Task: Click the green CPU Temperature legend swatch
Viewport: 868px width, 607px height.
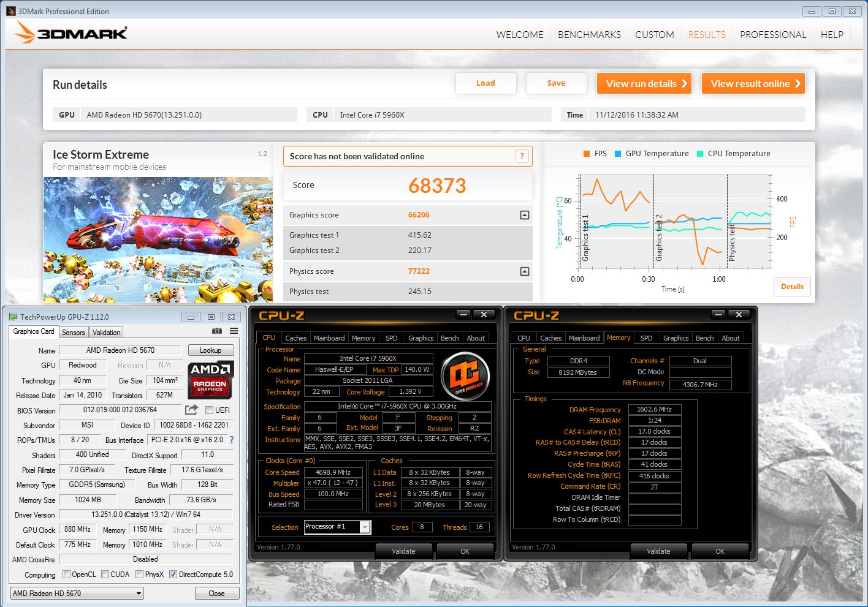Action: click(700, 154)
